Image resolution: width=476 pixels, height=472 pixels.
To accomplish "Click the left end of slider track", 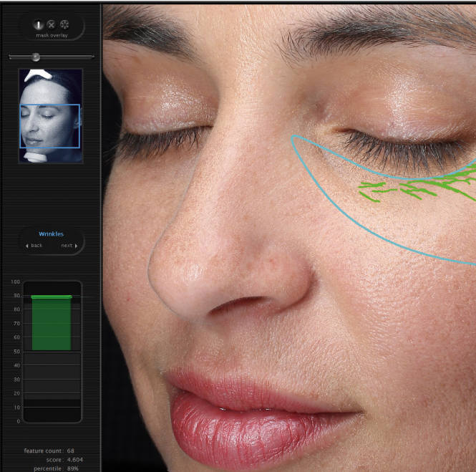I will (x=11, y=57).
